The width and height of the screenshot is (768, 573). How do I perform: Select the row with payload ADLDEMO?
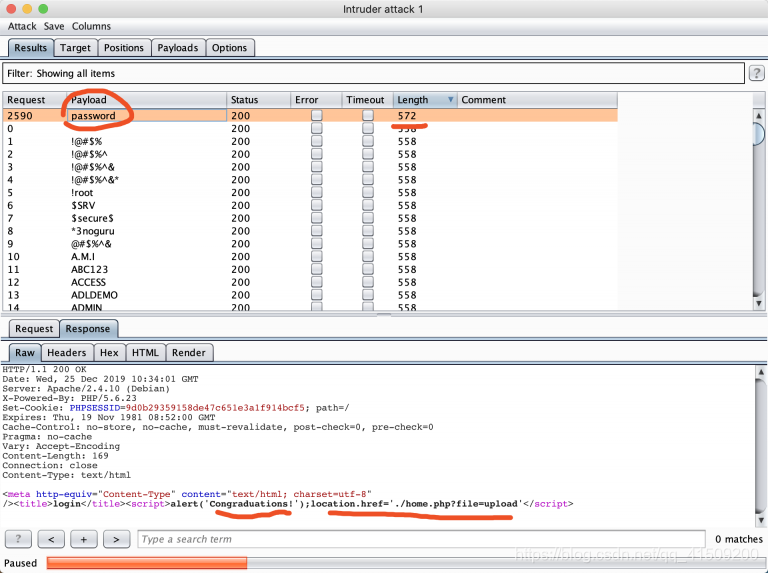pyautogui.click(x=310, y=295)
